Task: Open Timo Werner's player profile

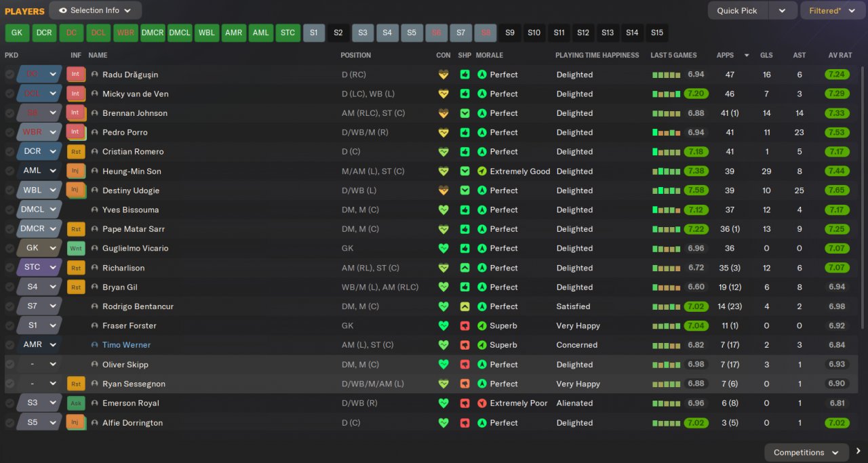Action: click(x=126, y=345)
